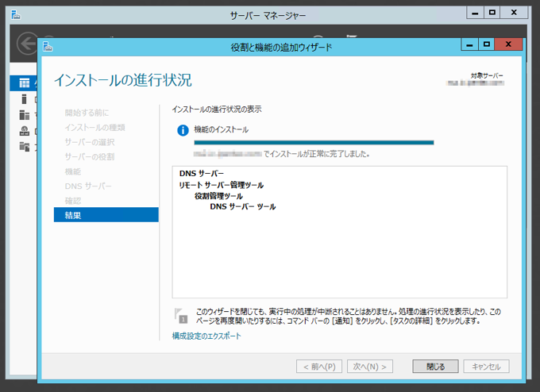Click the 'インストールの進行状況の表示' label
Viewport: 540px width, 392px height.
217,110
